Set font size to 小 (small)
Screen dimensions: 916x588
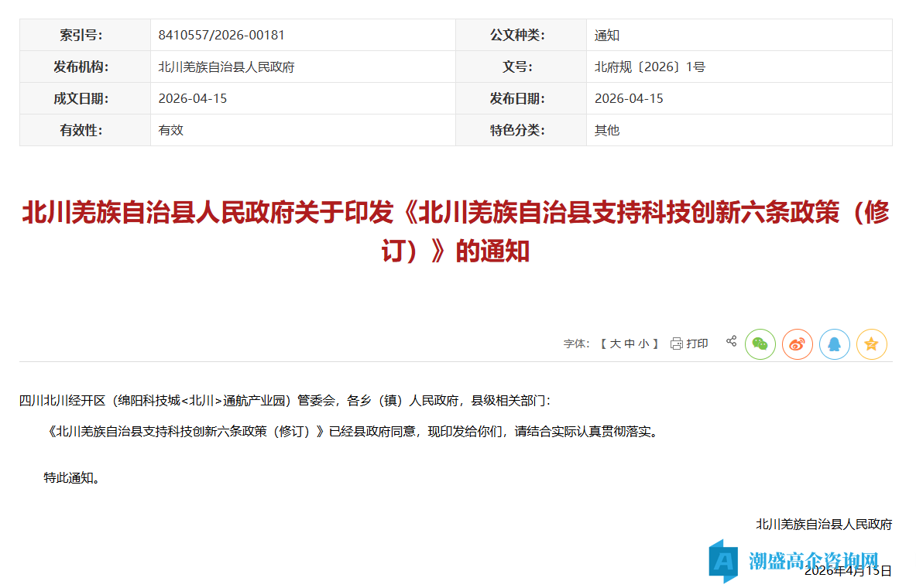coord(643,344)
